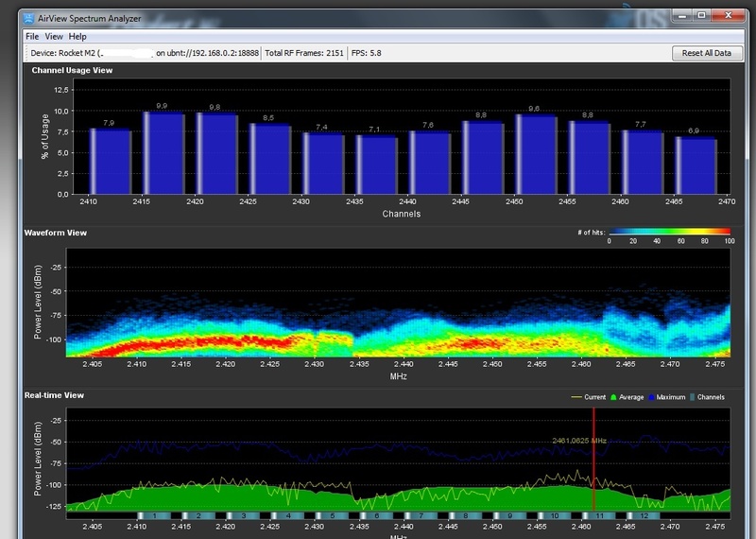Image resolution: width=756 pixels, height=539 pixels.
Task: Click the 6.9 usage bar near 2465
Action: (x=696, y=165)
